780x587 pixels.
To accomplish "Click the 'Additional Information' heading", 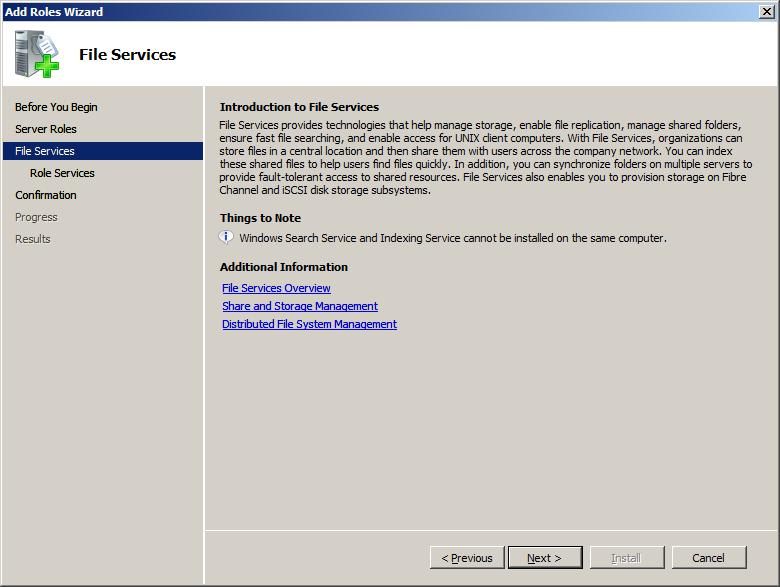I will click(x=284, y=267).
